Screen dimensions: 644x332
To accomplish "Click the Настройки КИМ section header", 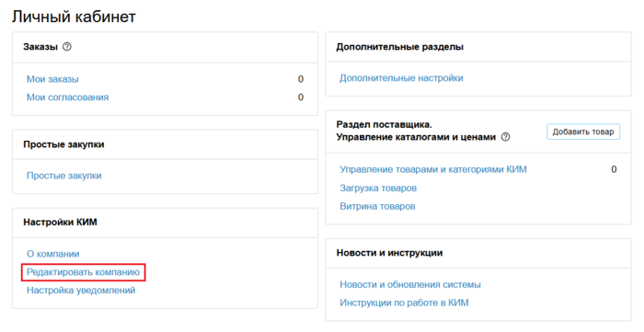I will 61,223.
